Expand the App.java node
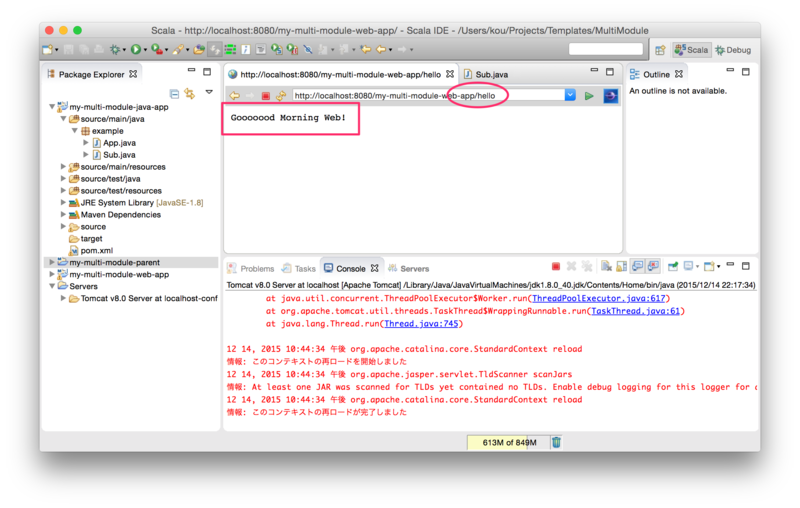Viewport: 800px width, 508px height. click(86, 143)
